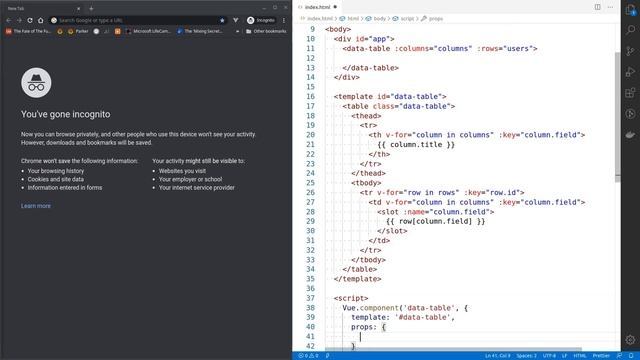Image resolution: width=640 pixels, height=360 pixels.
Task: Close the New Tab tab
Action: [78, 9]
